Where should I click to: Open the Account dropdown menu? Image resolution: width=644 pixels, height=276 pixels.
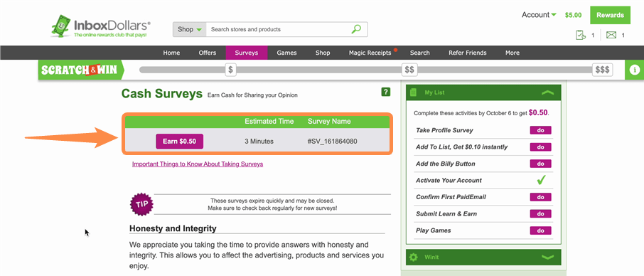coord(539,15)
